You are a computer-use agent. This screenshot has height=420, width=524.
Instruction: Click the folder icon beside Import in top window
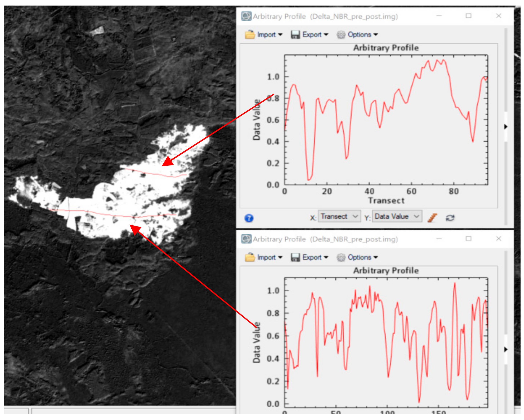[250, 34]
